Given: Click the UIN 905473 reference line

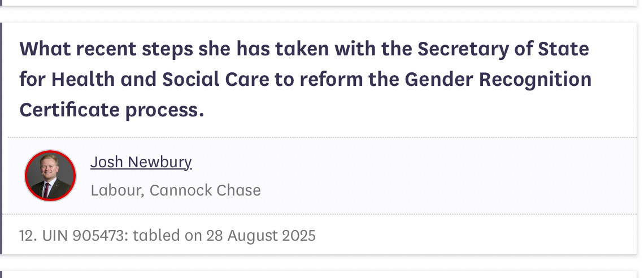Looking at the screenshot, I should (167, 235).
